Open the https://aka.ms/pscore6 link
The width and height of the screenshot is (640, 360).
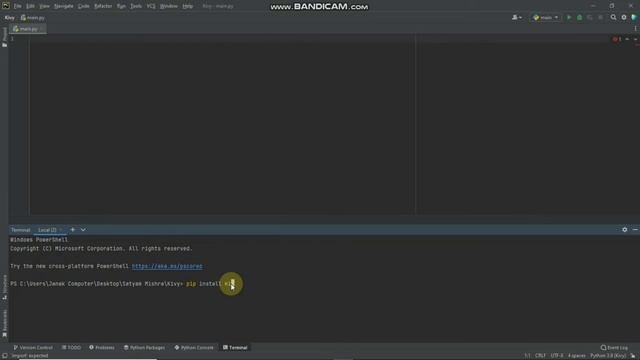pyautogui.click(x=167, y=266)
